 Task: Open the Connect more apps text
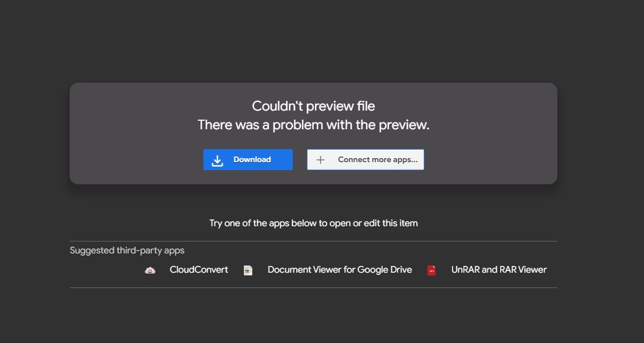tap(377, 160)
